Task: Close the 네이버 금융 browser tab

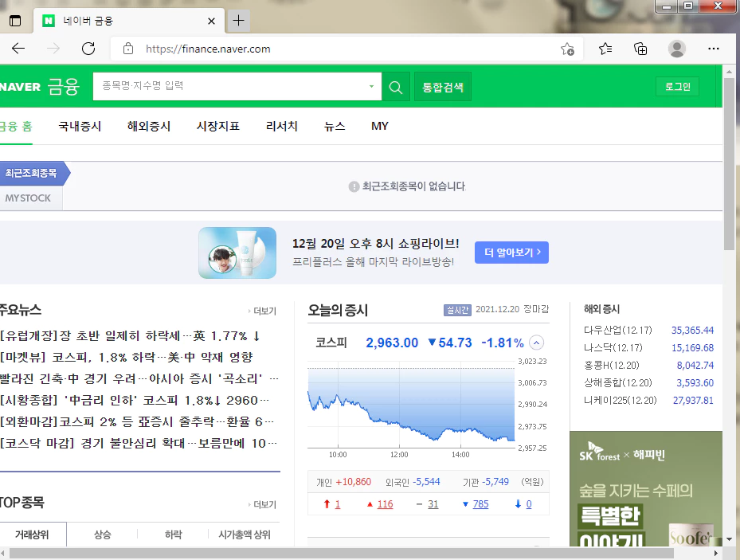Action: (211, 21)
